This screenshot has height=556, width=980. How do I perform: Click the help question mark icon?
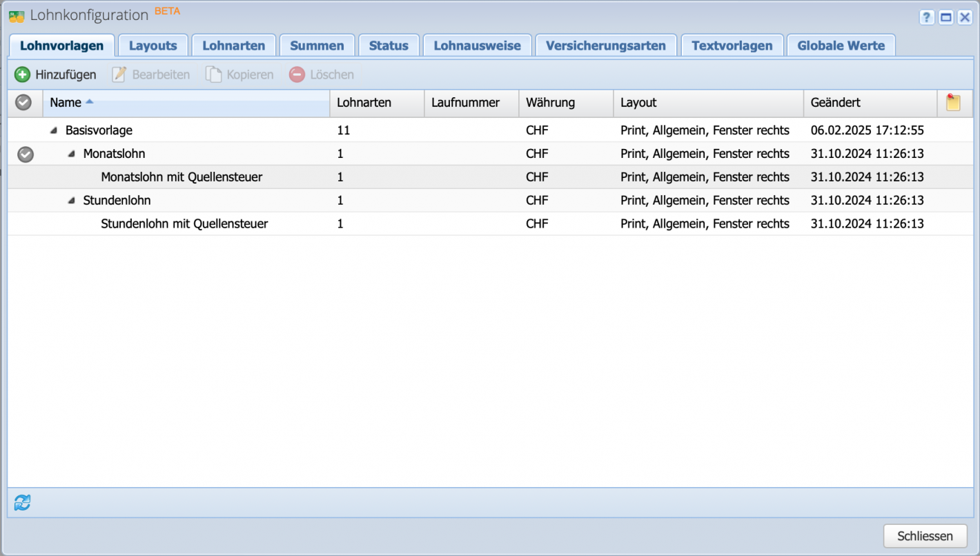(x=926, y=17)
